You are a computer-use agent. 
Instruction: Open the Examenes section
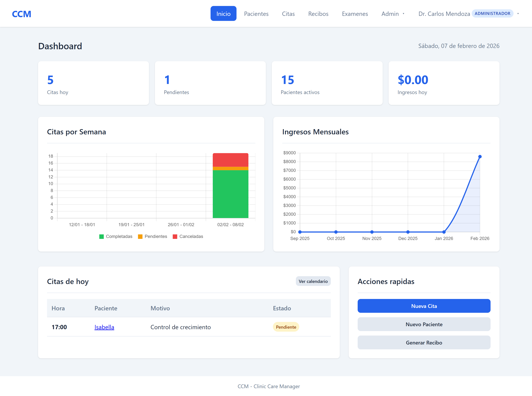click(355, 14)
